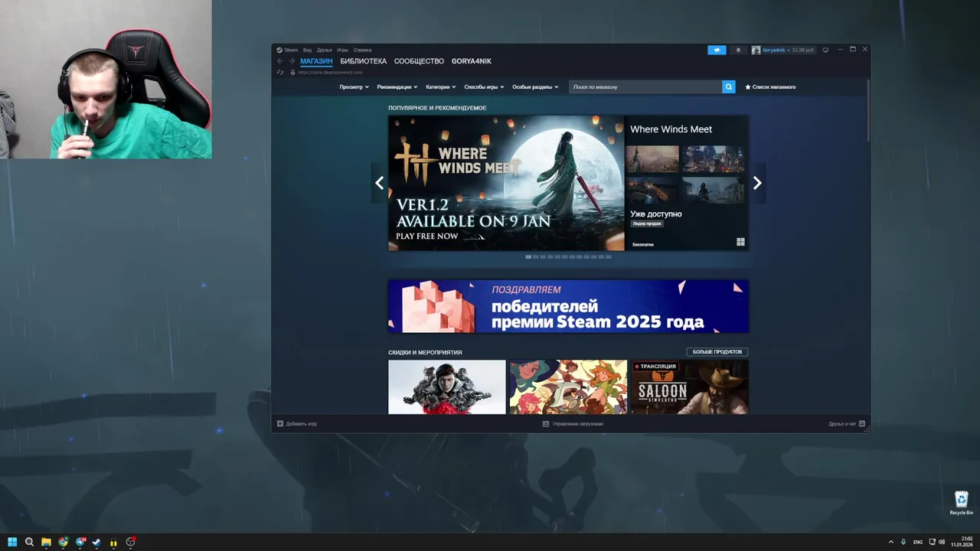
Task: Switch to the БИБЛИОТЕКА tab
Action: click(364, 61)
